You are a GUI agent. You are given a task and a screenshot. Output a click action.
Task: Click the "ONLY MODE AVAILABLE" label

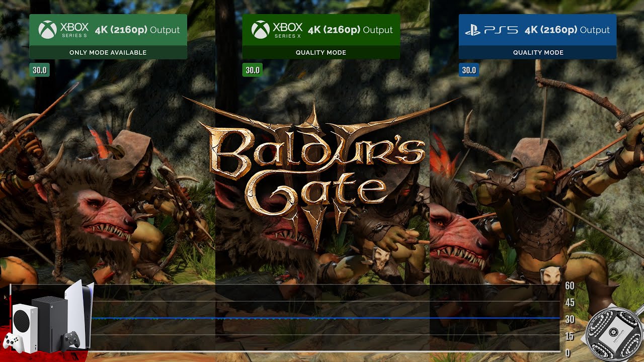tap(108, 52)
